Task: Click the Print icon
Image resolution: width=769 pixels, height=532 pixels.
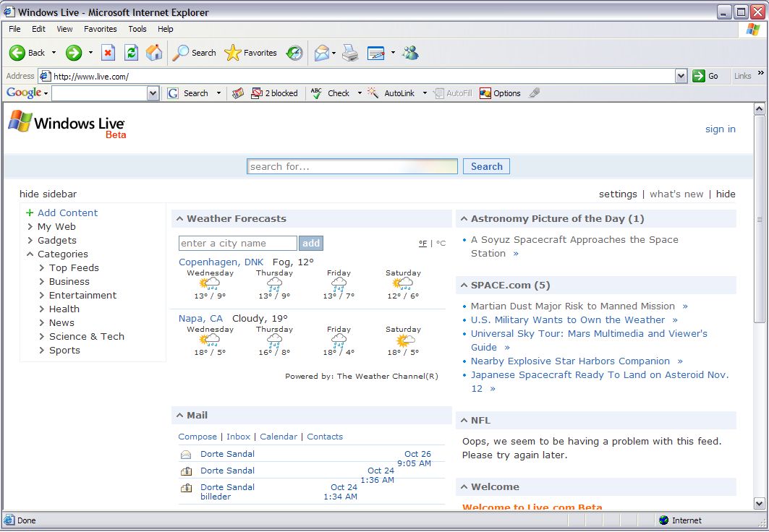Action: [350, 53]
